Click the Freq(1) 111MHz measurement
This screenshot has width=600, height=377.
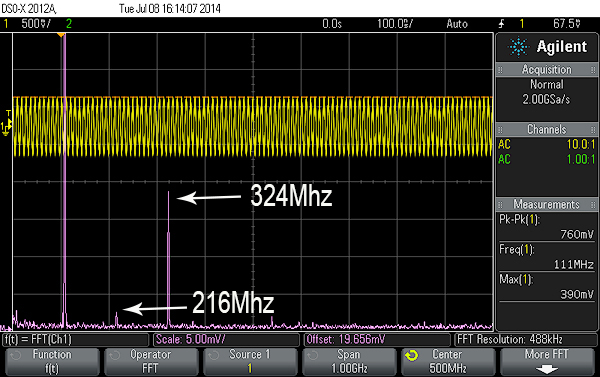point(547,257)
